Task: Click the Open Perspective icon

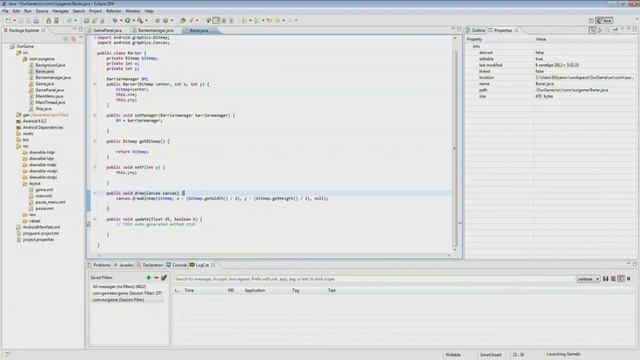Action: (x=591, y=20)
